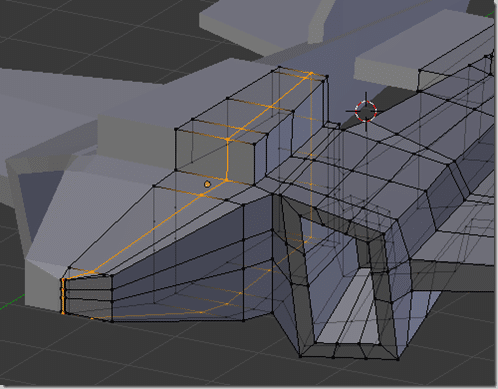
Task: Select the orange vertex on the raised box's far top edge
Action: click(x=311, y=73)
